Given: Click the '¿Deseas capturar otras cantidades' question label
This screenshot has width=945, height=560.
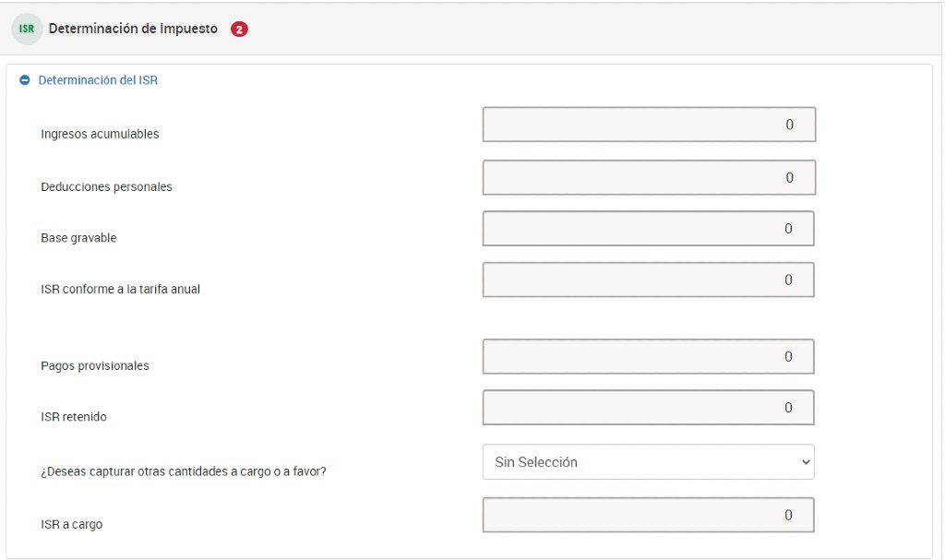Looking at the screenshot, I should tap(184, 471).
